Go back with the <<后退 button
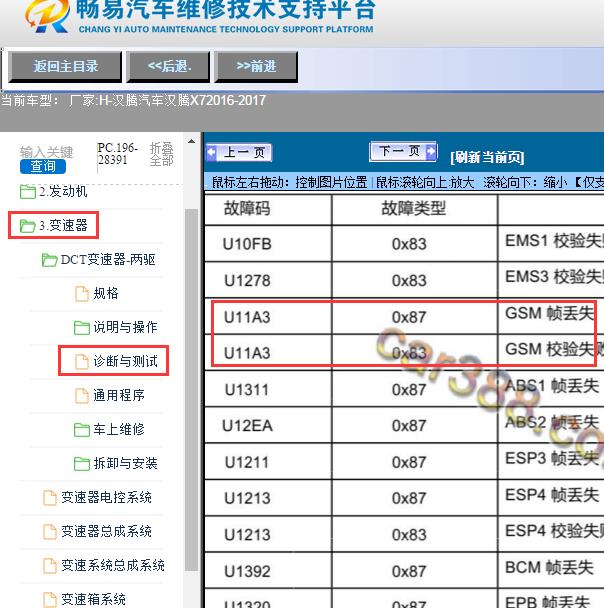 pyautogui.click(x=169, y=66)
